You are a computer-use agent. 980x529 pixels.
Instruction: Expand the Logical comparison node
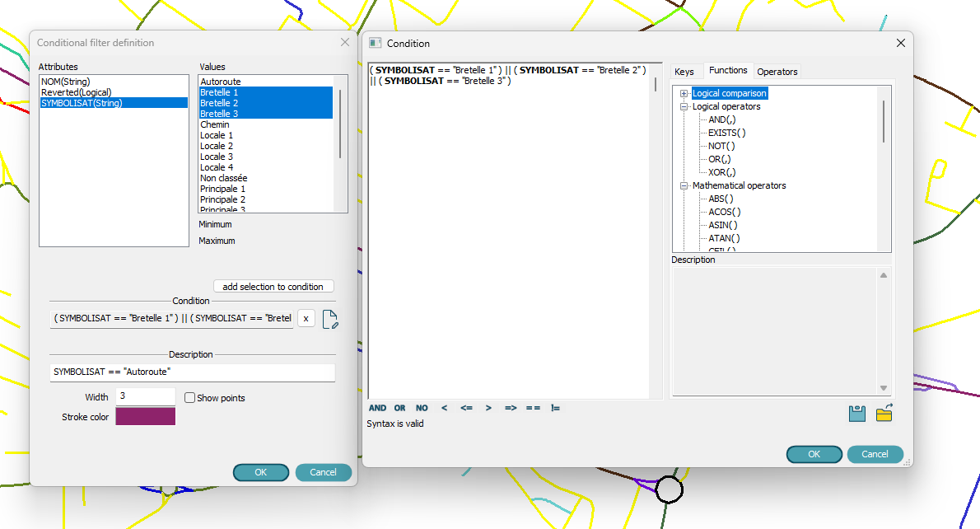point(684,94)
